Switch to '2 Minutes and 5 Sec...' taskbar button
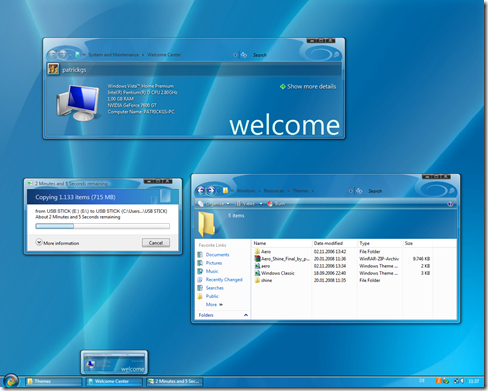The image size is (488, 391). coord(175,381)
